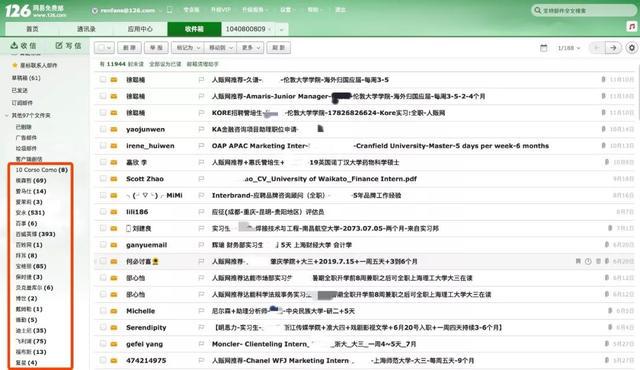Click the trash icon on highlighted email row
Image resolution: width=640 pixels, height=370 pixels.
click(598, 261)
